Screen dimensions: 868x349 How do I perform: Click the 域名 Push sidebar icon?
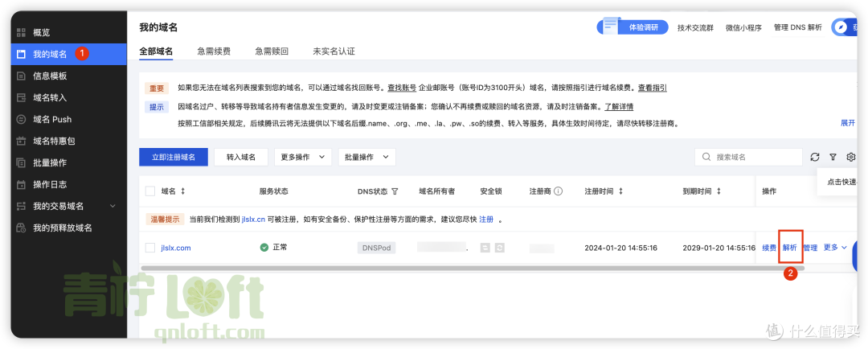click(x=21, y=119)
